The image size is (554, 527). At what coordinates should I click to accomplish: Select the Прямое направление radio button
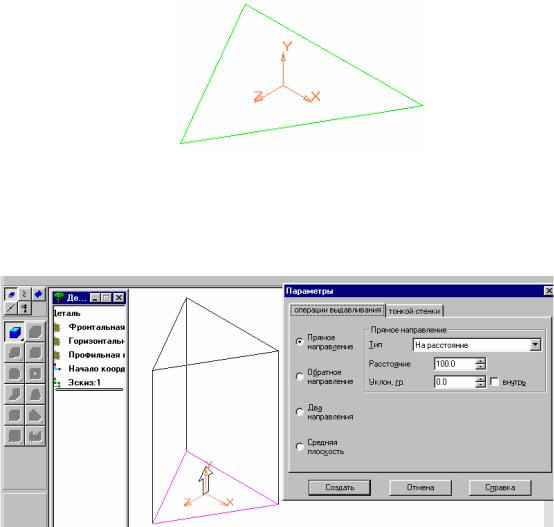300,342
